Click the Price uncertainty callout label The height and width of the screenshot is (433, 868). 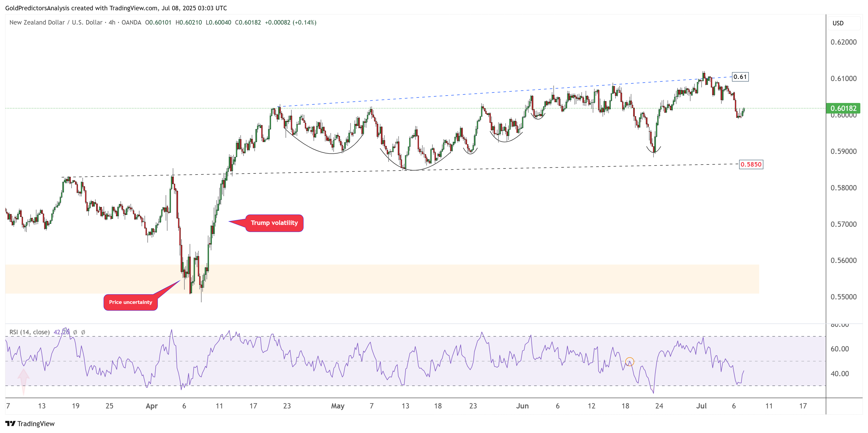(130, 302)
